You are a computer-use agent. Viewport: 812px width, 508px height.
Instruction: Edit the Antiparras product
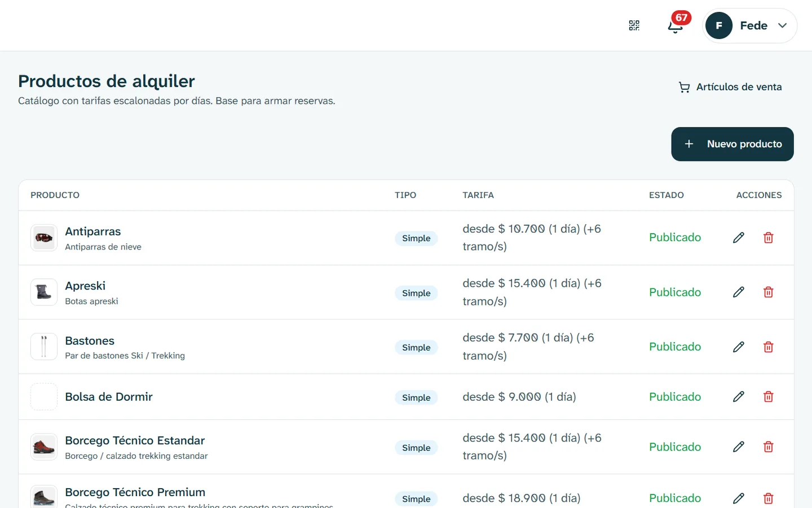[x=739, y=238]
